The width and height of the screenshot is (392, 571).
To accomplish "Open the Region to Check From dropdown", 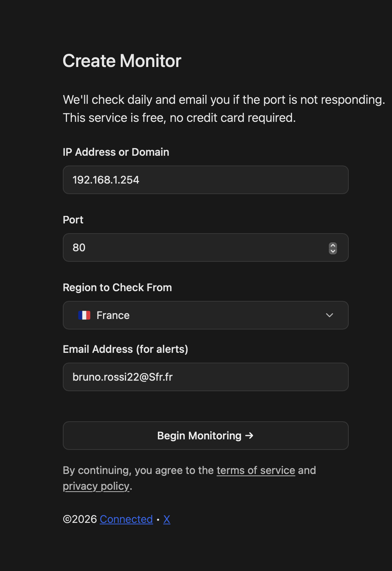I will [x=205, y=315].
